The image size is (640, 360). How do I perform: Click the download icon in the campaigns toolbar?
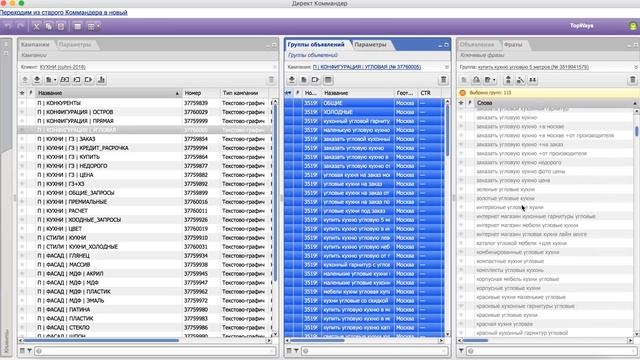click(37, 80)
